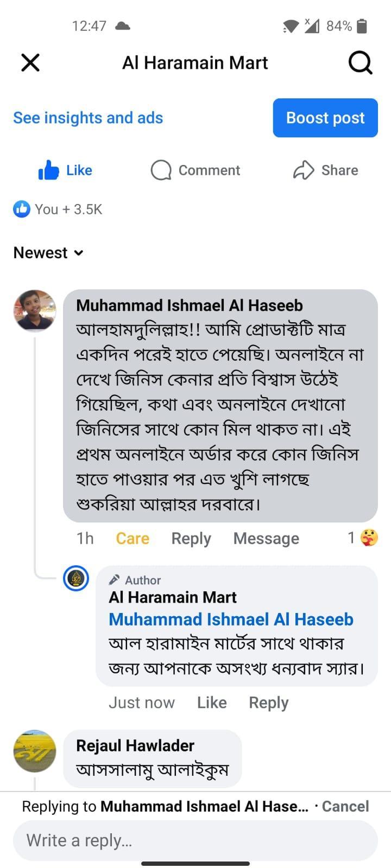
Task: Open the blue tagged Muhammad Ishmael Al Haseeb link
Action: click(231, 619)
